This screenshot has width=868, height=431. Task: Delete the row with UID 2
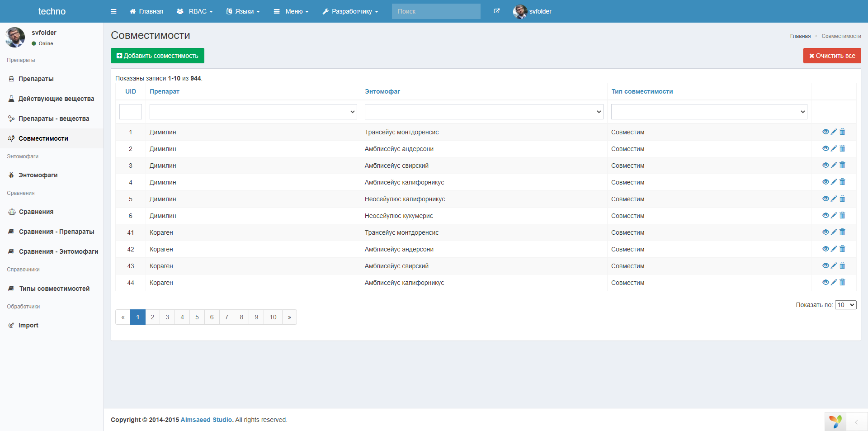842,148
